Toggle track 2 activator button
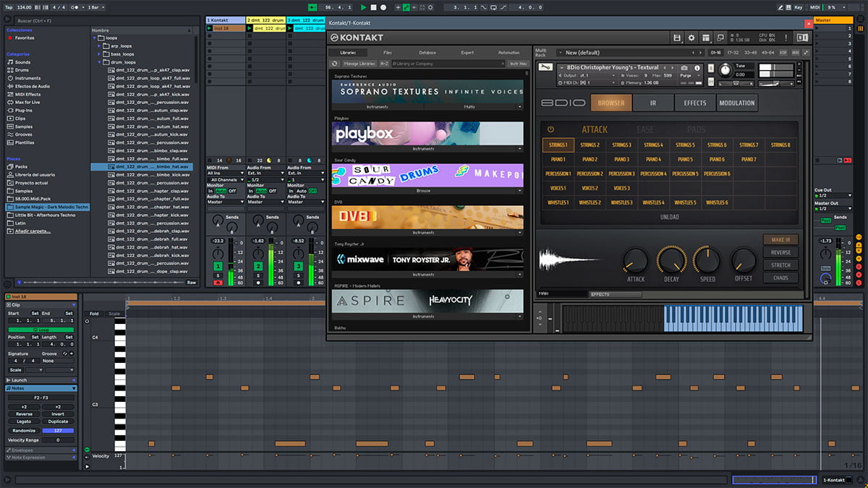The width and height of the screenshot is (868, 488). pyautogui.click(x=258, y=267)
